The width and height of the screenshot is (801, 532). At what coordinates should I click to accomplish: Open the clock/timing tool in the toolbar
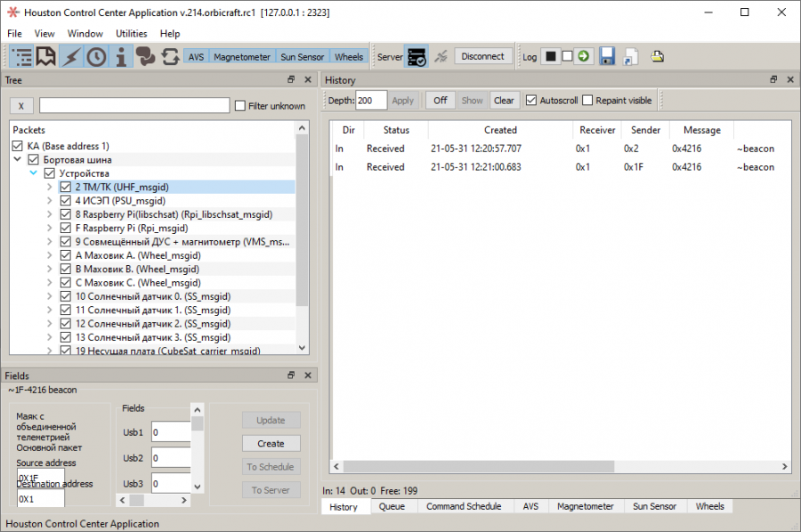point(96,55)
